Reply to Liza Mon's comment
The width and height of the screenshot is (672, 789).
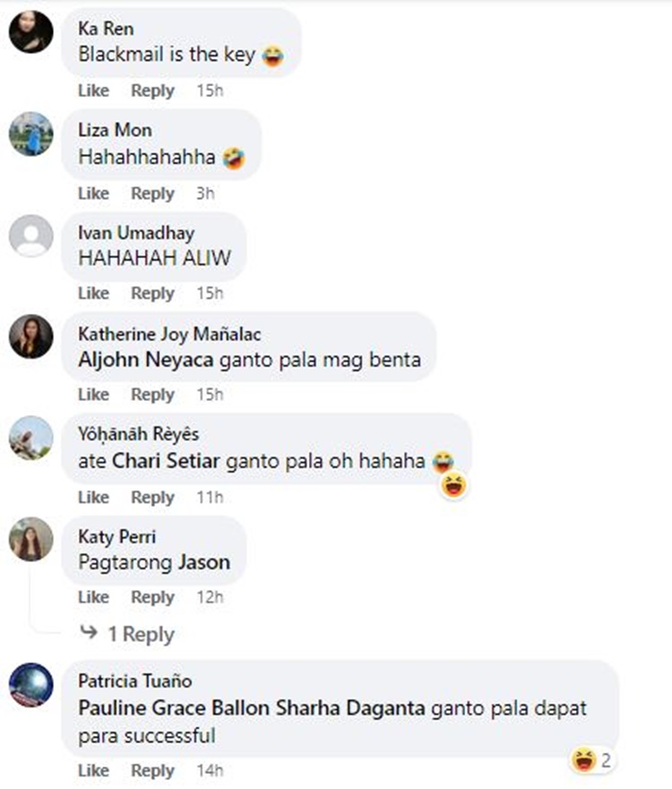click(153, 194)
